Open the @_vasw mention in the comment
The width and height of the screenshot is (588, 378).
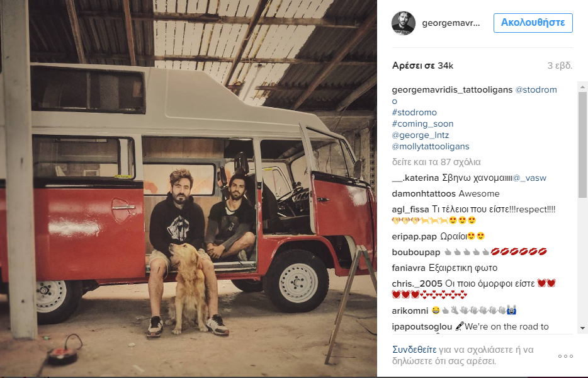click(529, 178)
